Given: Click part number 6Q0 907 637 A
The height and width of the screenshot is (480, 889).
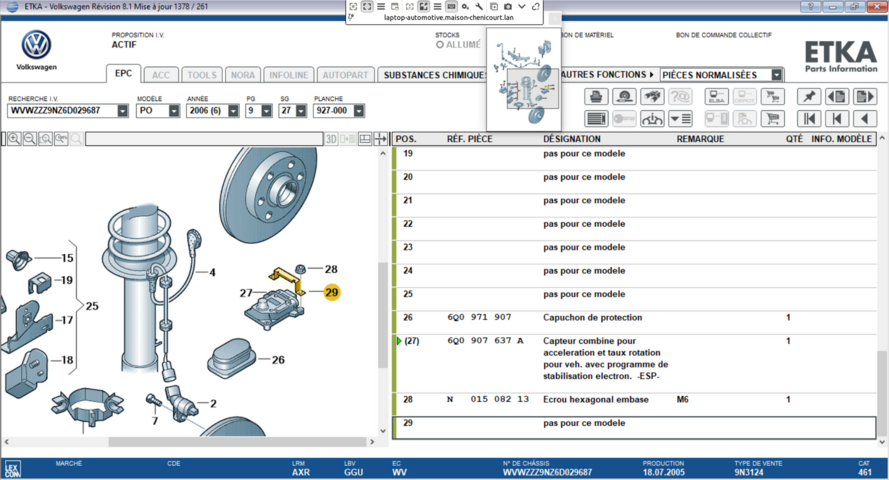Looking at the screenshot, I should [485, 341].
